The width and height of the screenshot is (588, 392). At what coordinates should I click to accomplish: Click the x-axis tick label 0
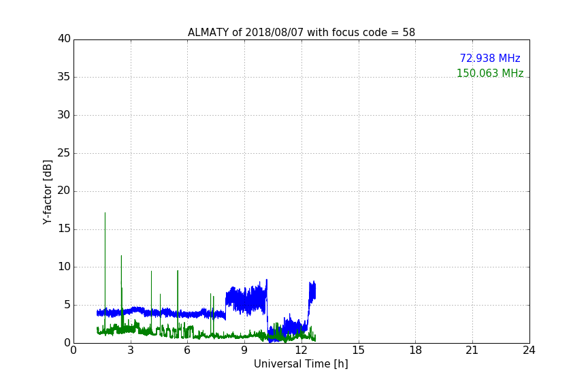(73, 350)
